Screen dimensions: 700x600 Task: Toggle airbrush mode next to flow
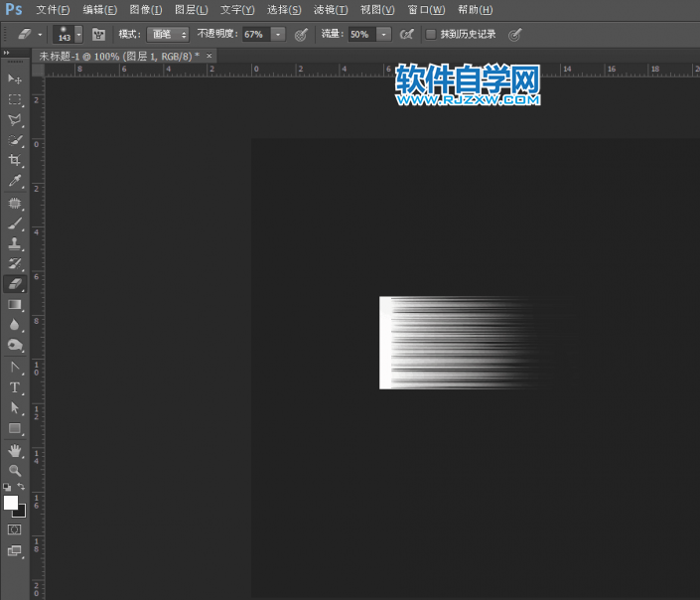coord(406,34)
